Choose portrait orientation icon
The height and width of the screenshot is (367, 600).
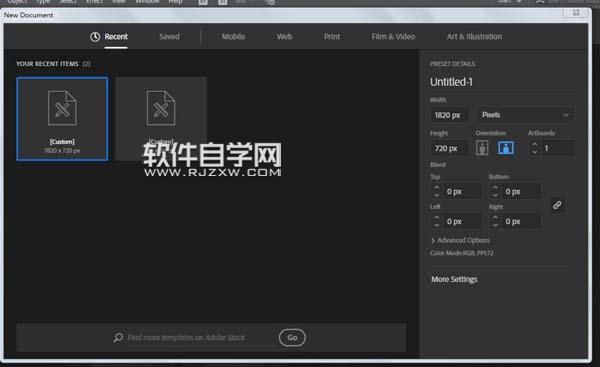click(482, 148)
